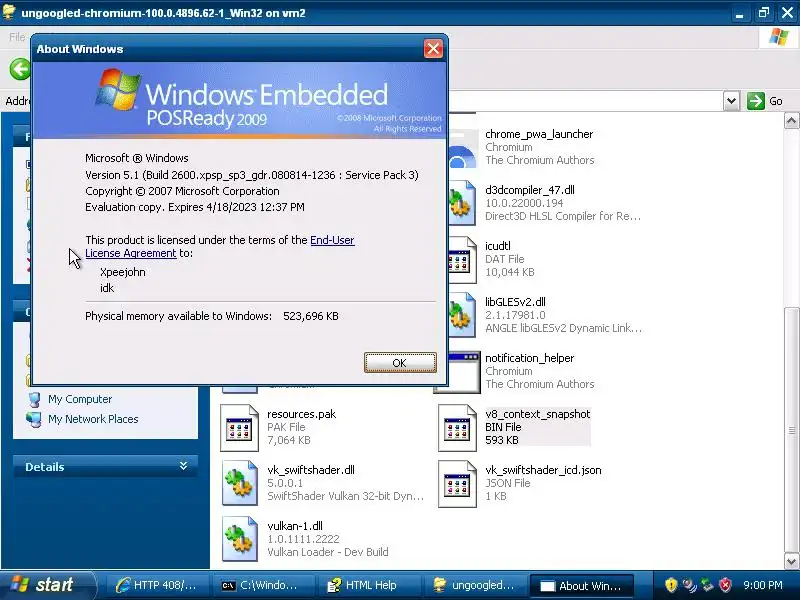This screenshot has height=600, width=800.
Task: Open the End-User License Agreement link
Action: click(219, 246)
